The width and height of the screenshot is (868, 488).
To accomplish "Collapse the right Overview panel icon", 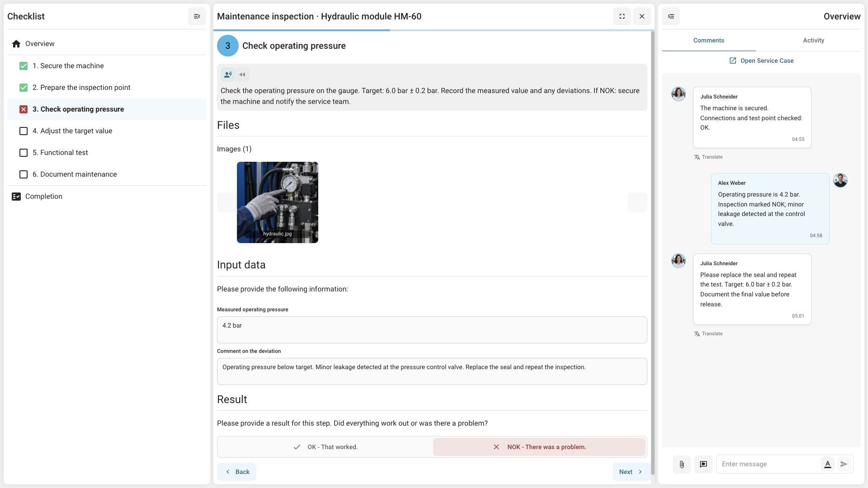I will (x=671, y=16).
